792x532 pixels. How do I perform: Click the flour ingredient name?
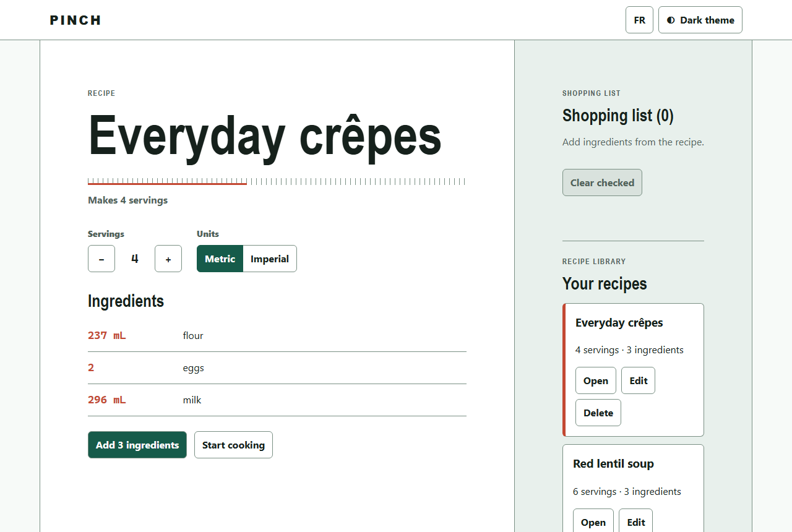pos(193,335)
